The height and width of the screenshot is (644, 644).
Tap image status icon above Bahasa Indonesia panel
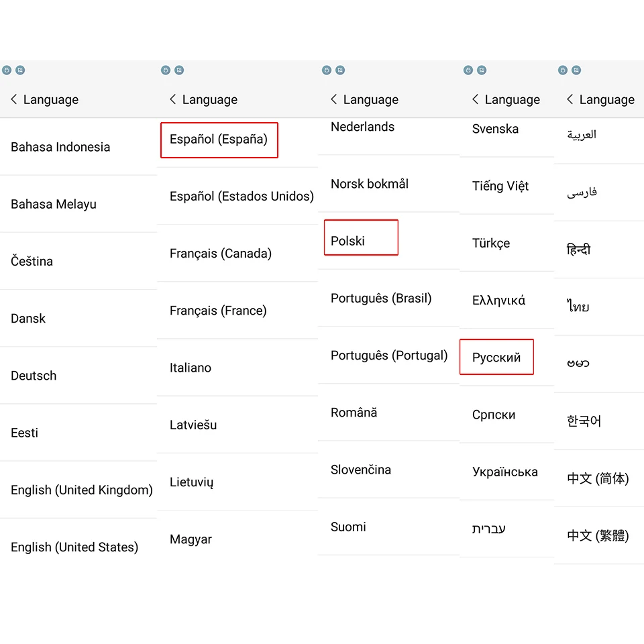pos(20,70)
